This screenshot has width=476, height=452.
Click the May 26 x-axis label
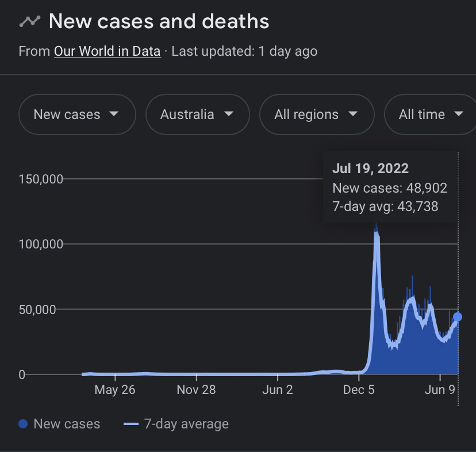click(115, 390)
